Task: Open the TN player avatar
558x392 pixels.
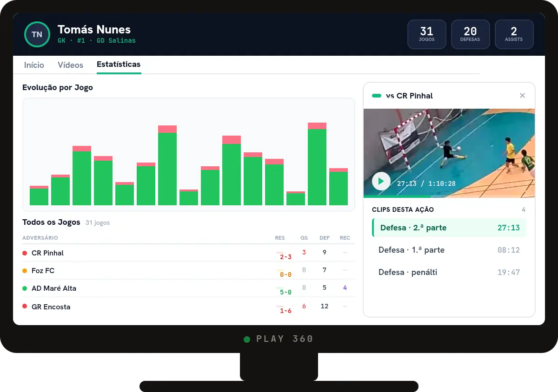Action: pos(37,34)
